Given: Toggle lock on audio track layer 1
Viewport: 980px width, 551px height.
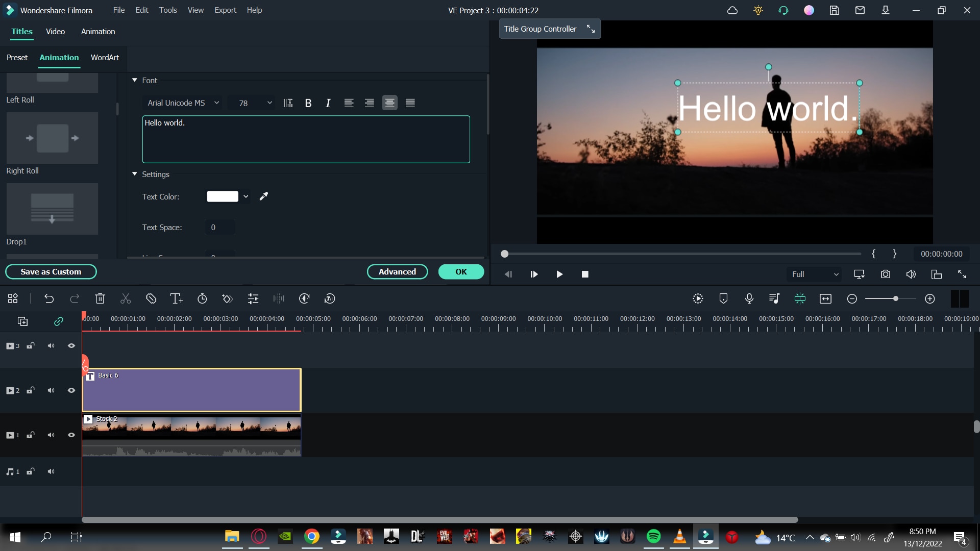Looking at the screenshot, I should point(30,471).
